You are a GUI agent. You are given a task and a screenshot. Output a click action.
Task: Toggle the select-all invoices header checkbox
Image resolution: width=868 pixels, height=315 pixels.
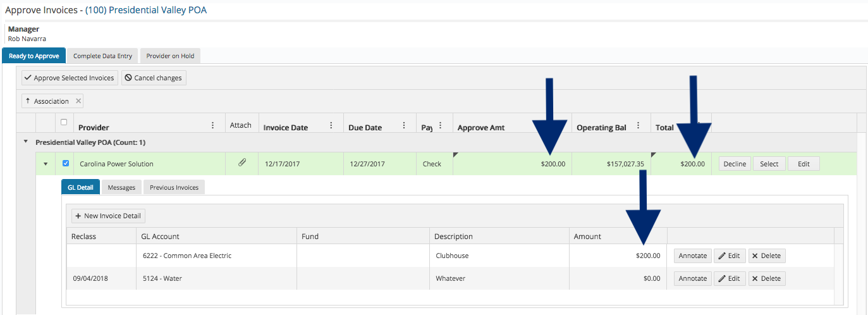coord(63,122)
